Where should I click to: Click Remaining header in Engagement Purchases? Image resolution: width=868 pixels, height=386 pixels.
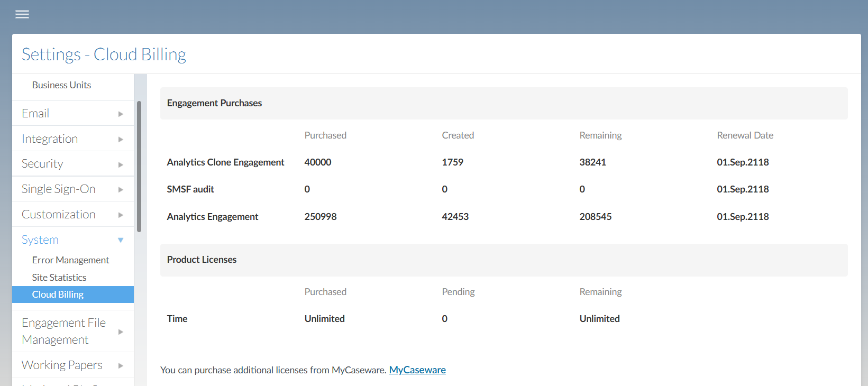[601, 135]
